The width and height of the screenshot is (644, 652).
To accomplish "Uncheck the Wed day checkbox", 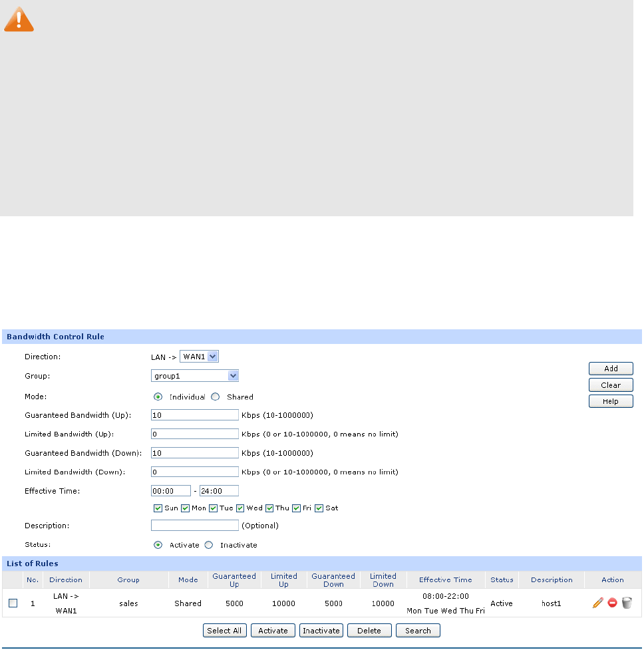I will 240,508.
